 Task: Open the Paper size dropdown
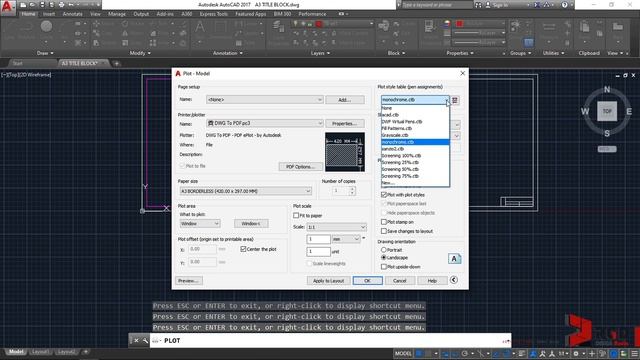tap(246, 191)
